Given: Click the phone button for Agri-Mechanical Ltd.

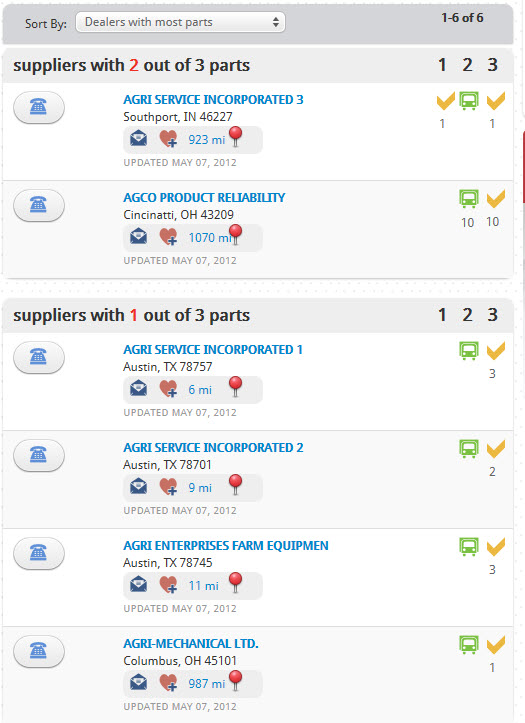Looking at the screenshot, I should pyautogui.click(x=39, y=651).
